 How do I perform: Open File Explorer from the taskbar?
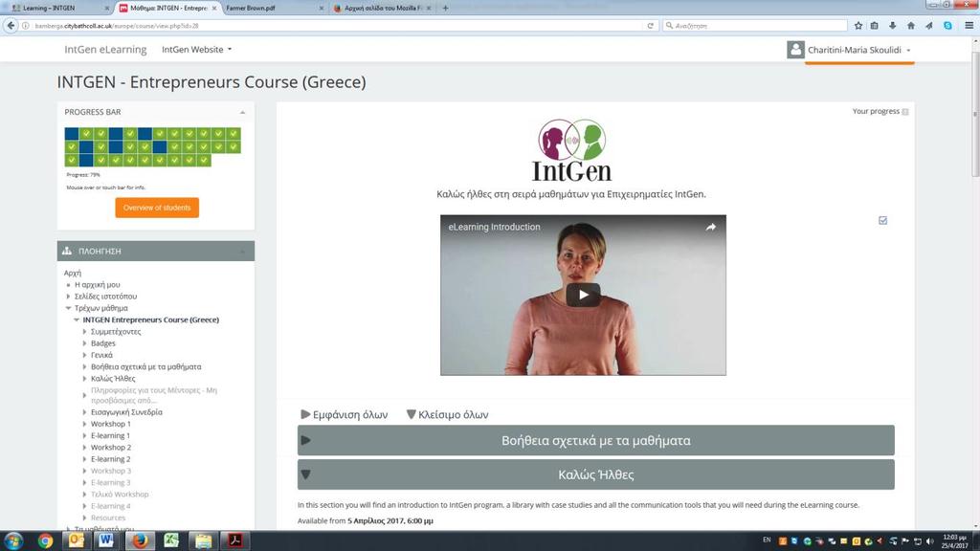click(x=203, y=540)
